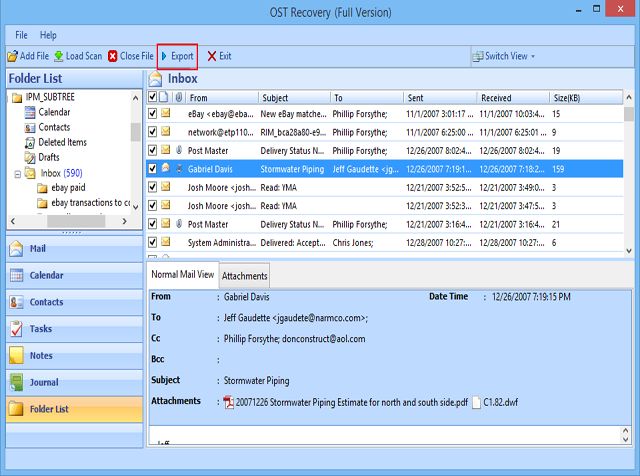The height and width of the screenshot is (476, 640).
Task: Open the Help menu
Action: pos(48,35)
